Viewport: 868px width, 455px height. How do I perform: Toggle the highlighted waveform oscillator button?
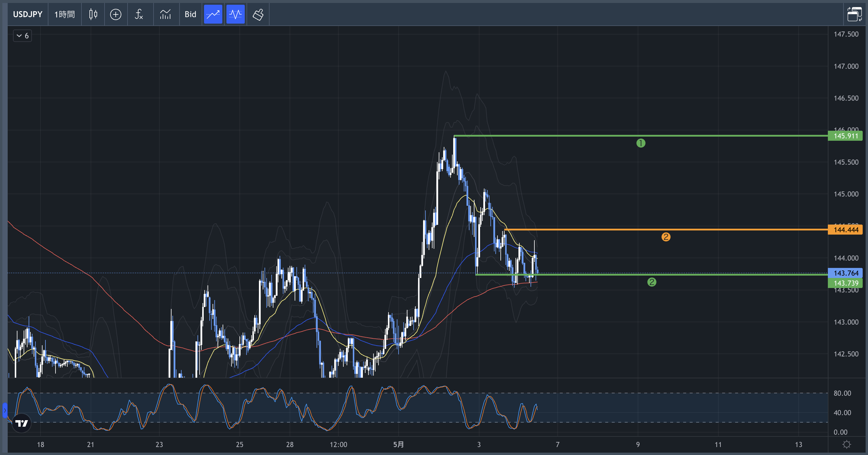tap(235, 14)
